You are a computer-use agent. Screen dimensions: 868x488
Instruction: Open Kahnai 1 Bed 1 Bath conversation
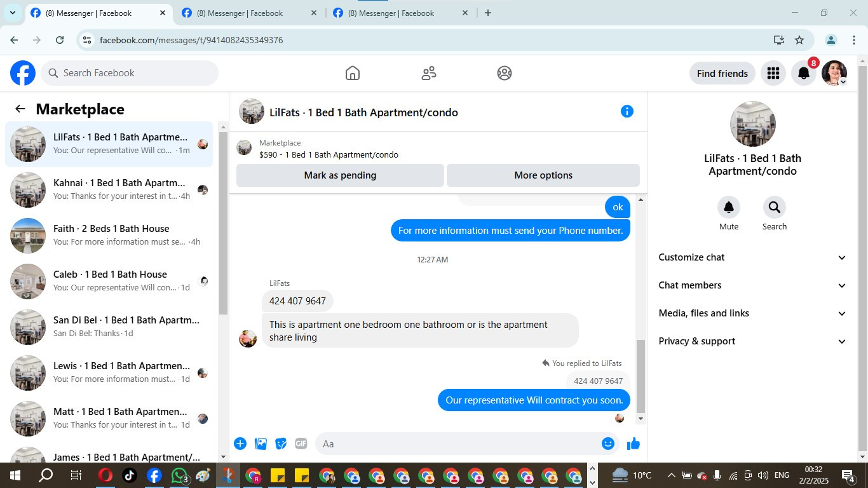coord(109,190)
